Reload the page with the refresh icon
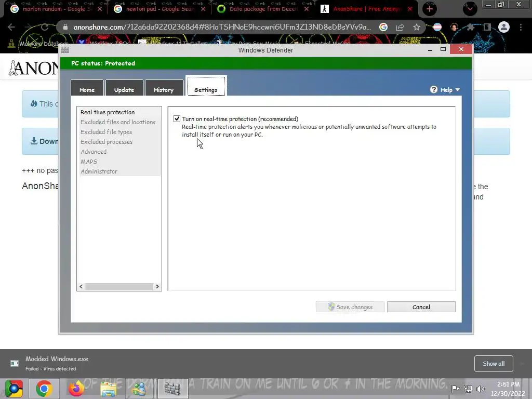 click(45, 27)
